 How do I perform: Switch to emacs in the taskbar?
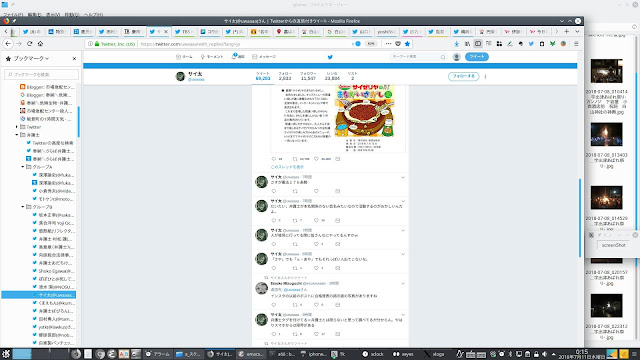(x=251, y=354)
